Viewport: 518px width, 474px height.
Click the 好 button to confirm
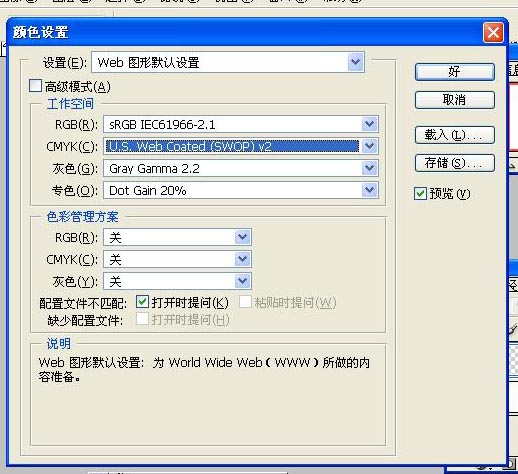click(455, 72)
